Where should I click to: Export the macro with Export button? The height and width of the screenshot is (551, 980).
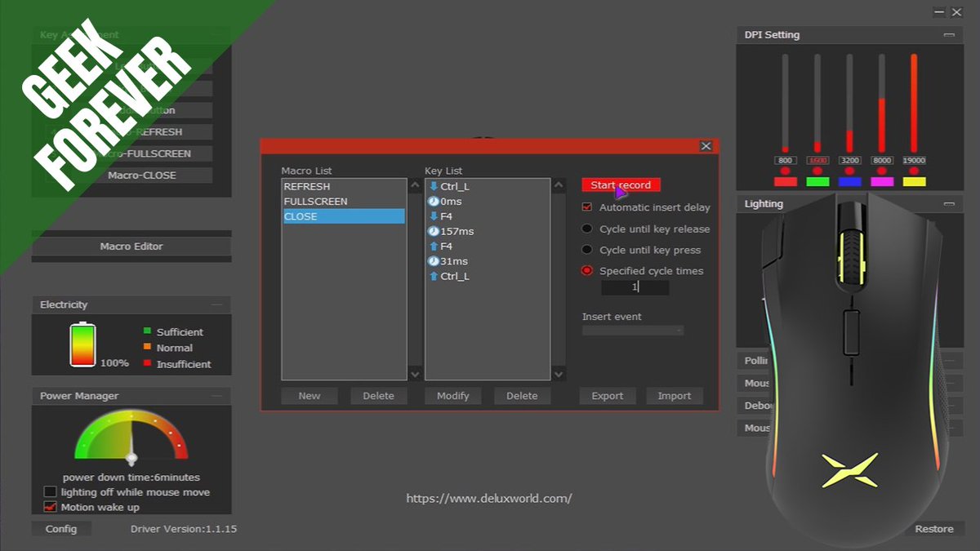click(x=608, y=396)
